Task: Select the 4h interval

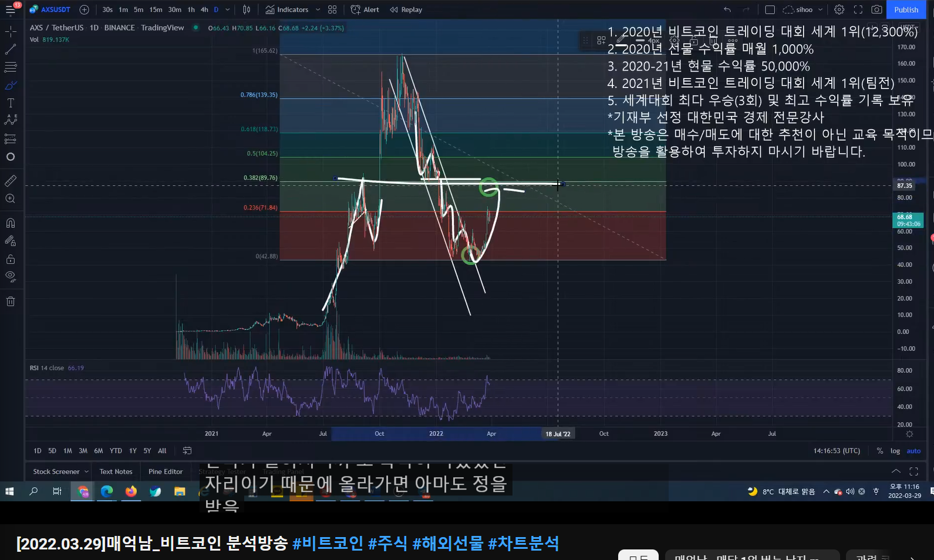Action: [204, 9]
